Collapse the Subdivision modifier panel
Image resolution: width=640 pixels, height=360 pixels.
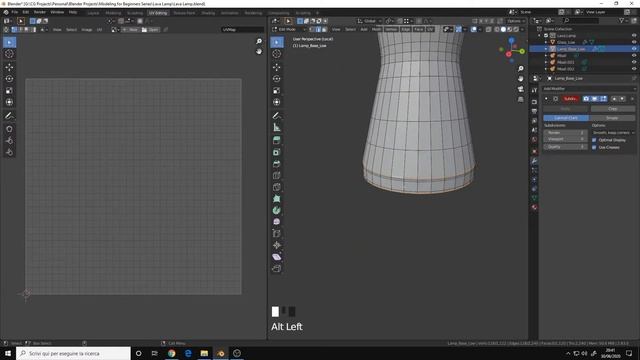(546, 99)
